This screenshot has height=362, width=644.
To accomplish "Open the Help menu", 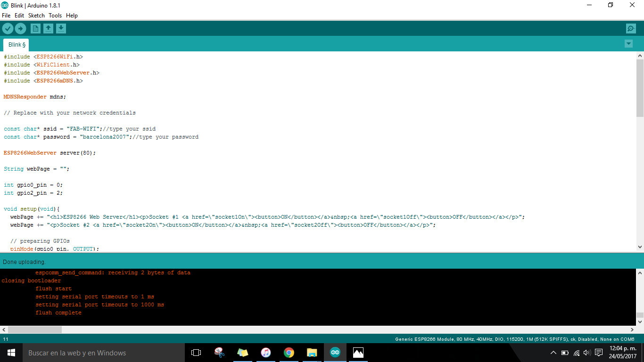I will coord(72,16).
